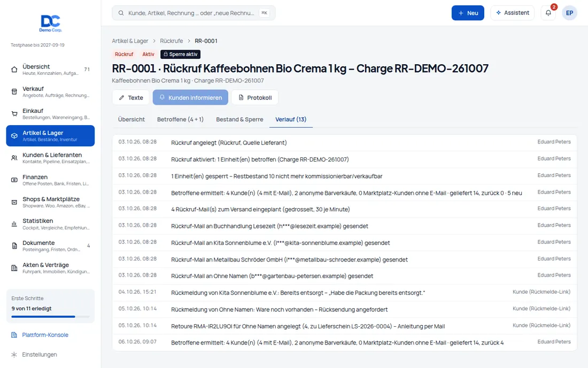Switch to the Übersicht tab
588x368 pixels.
click(131, 119)
